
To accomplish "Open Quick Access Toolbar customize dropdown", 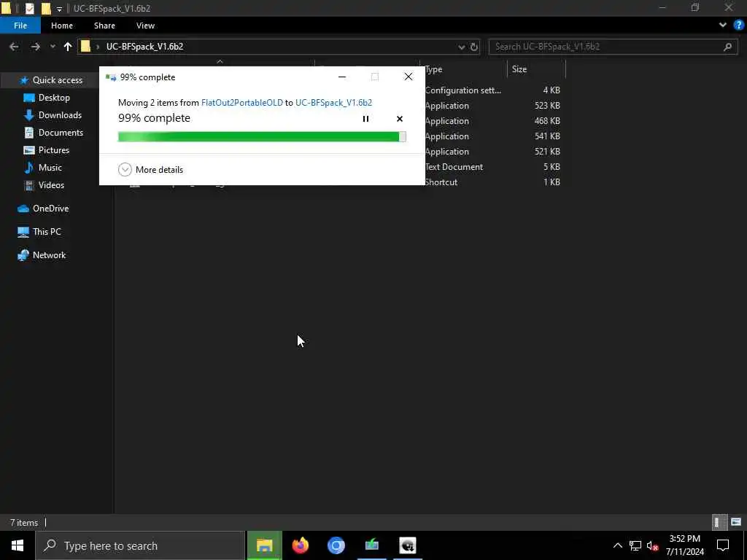I will (59, 9).
